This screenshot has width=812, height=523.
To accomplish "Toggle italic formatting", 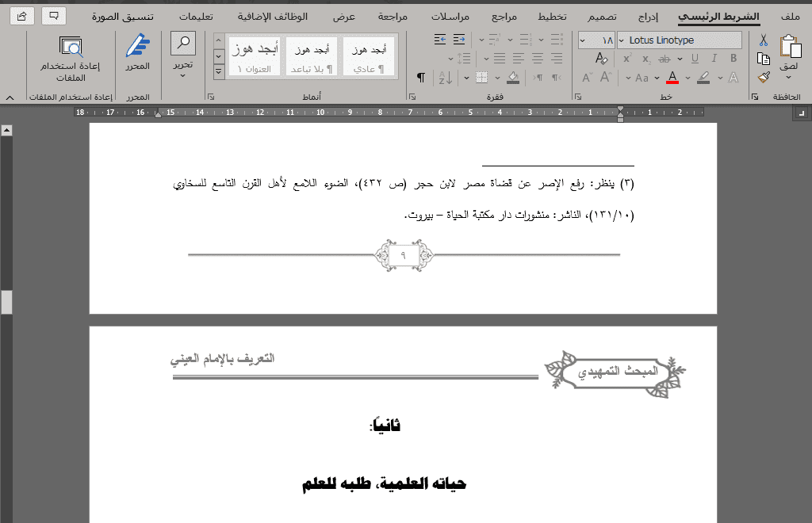I will (714, 59).
